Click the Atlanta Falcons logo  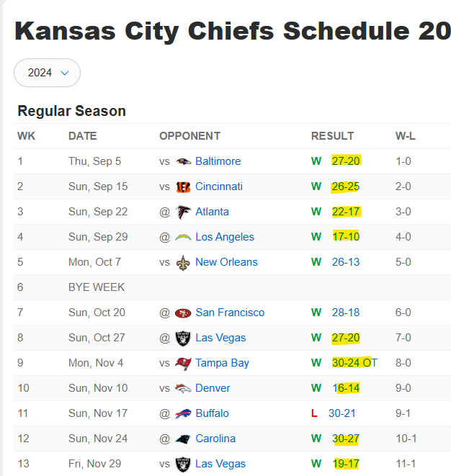183,212
